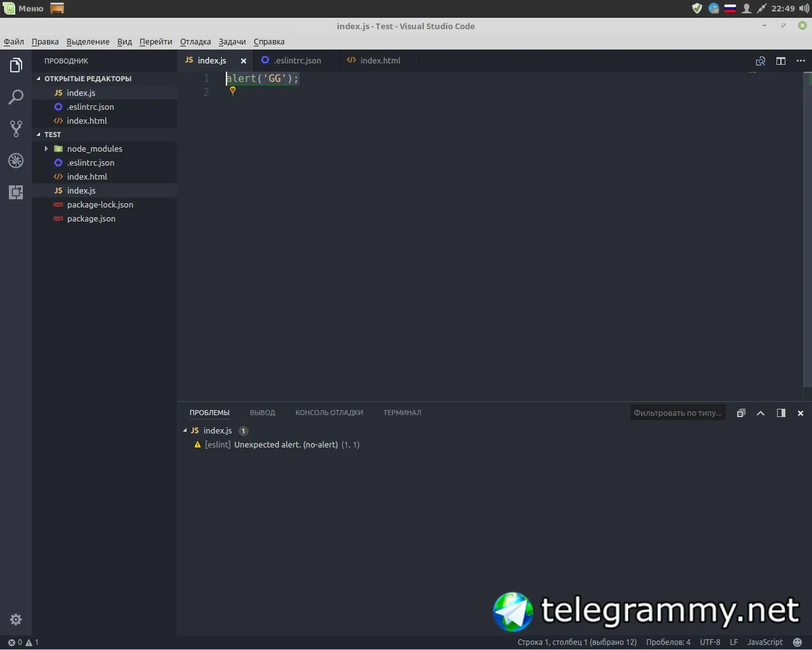The image size is (812, 650).
Task: Open the Extensions view icon
Action: click(16, 192)
